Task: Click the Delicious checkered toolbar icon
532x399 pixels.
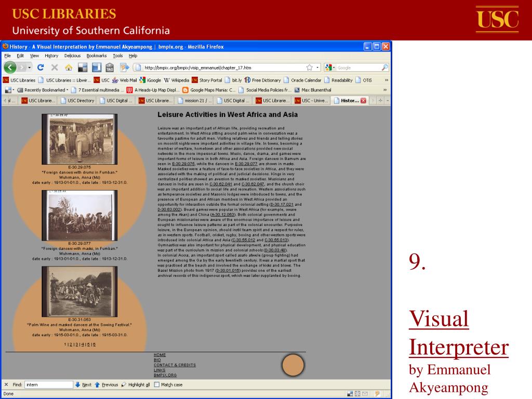Action: coord(83,68)
